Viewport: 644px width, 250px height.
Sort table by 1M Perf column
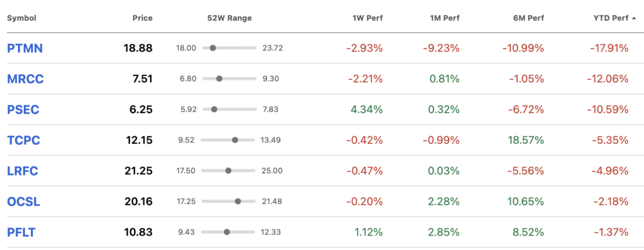443,18
